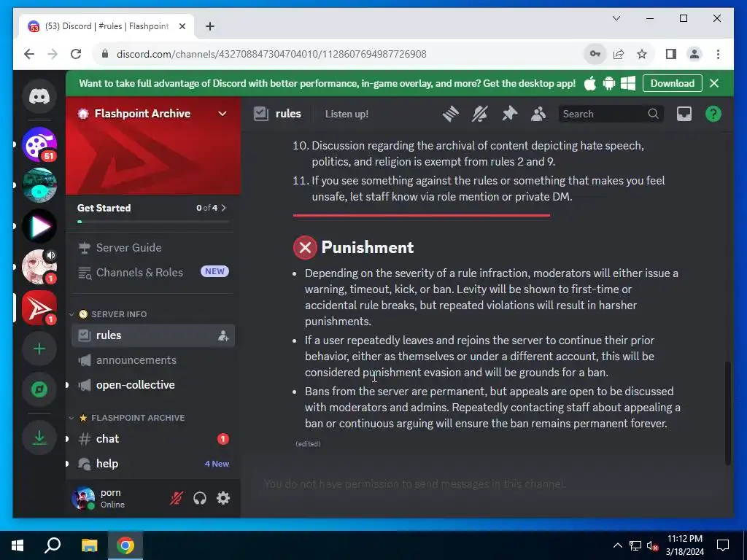Select the red Flashpoint server icon

(x=39, y=308)
